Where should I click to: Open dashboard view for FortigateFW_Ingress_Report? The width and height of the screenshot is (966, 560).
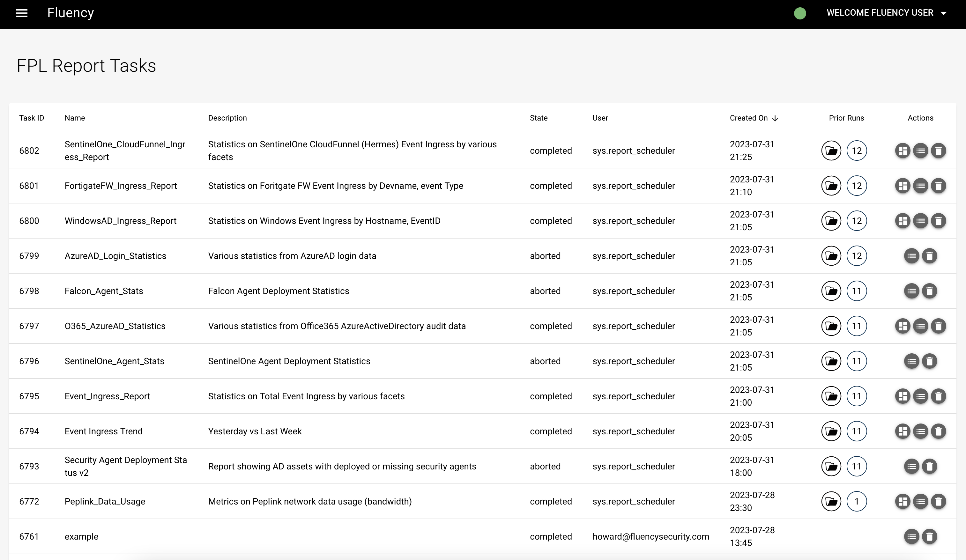tap(903, 186)
